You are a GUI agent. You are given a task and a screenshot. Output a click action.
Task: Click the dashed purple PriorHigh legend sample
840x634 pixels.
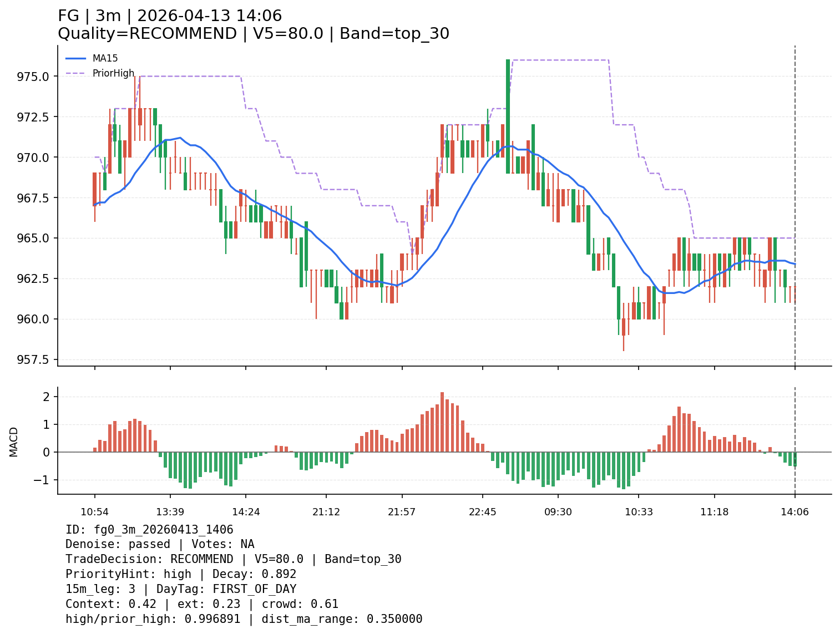pos(76,73)
